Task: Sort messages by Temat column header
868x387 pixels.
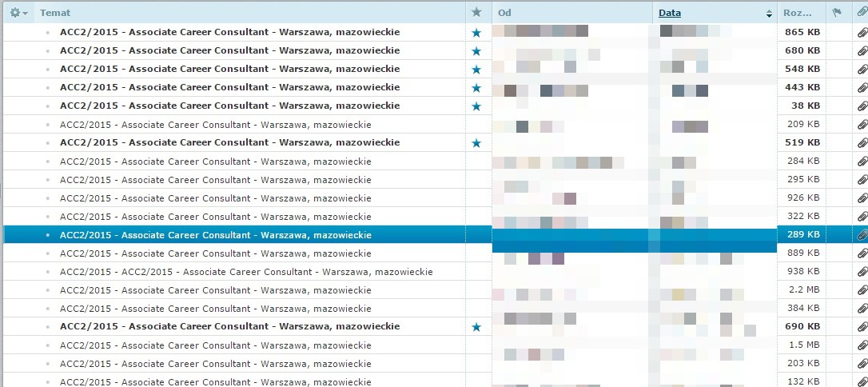Action: coord(55,13)
